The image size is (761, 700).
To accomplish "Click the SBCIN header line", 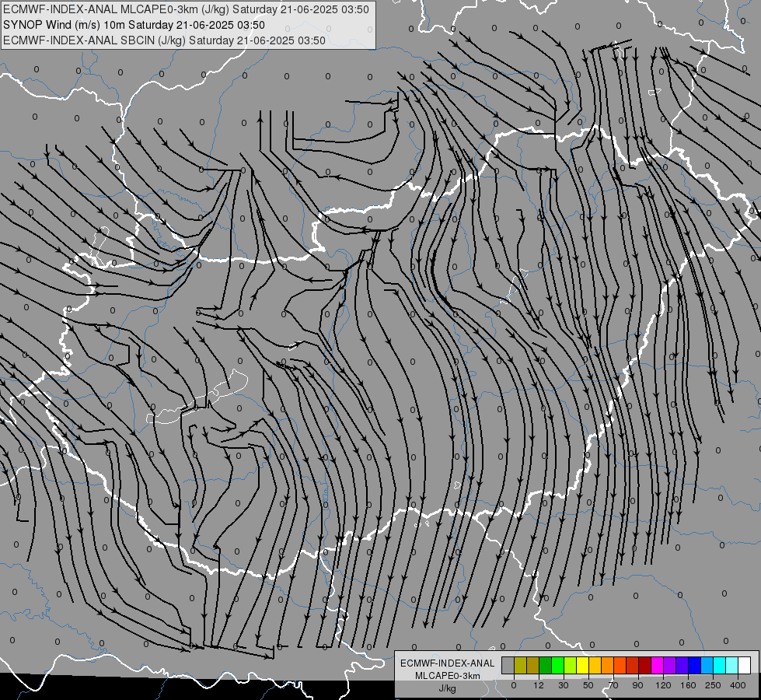I will coord(164,40).
